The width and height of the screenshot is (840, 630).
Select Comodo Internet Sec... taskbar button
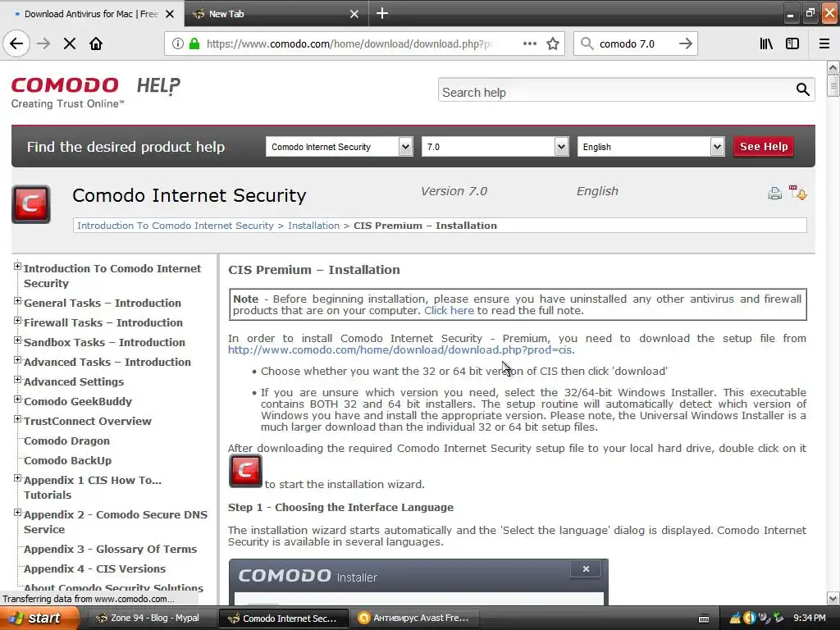(x=283, y=618)
